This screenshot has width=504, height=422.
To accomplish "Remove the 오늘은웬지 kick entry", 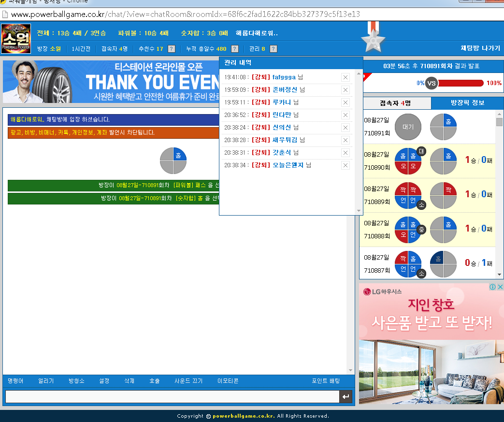I will tap(345, 165).
